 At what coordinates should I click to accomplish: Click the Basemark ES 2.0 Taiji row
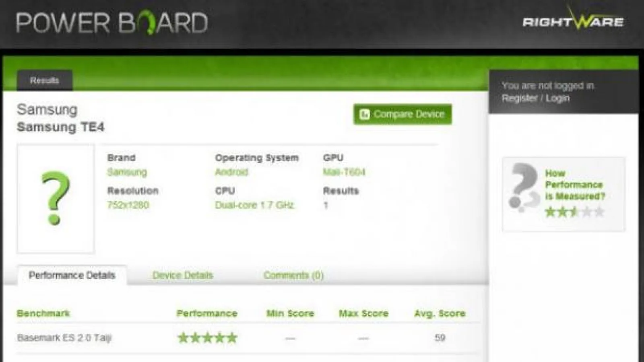[x=248, y=338]
